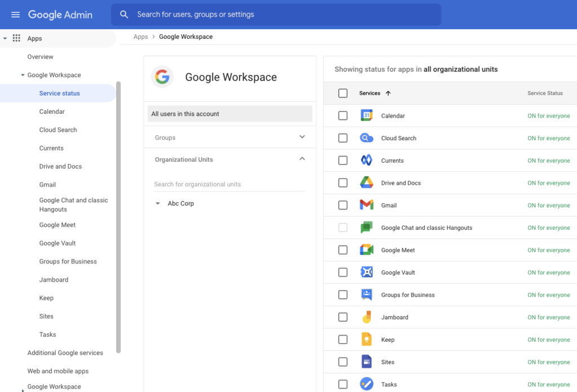Image resolution: width=577 pixels, height=392 pixels.
Task: Collapse the Abc Corp org unit
Action: point(158,203)
